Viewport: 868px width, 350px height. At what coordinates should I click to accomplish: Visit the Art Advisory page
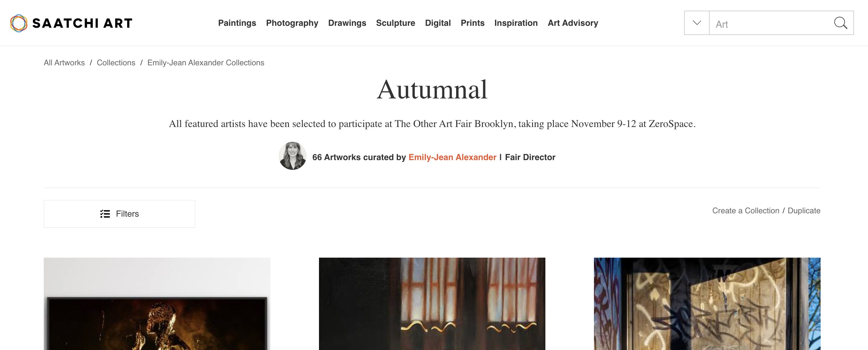pyautogui.click(x=572, y=23)
